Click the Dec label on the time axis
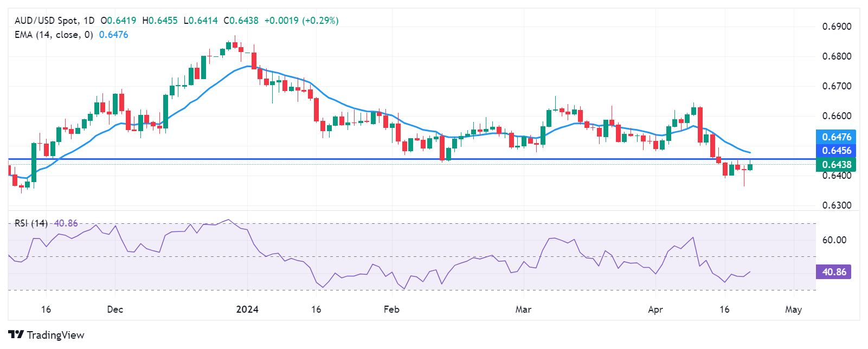 coord(115,309)
